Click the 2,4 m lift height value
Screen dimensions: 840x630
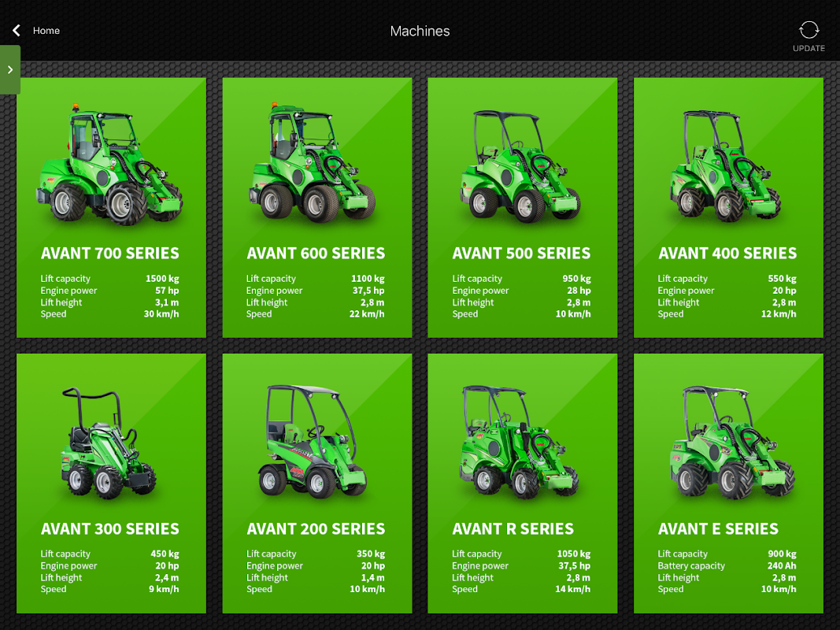167,577
